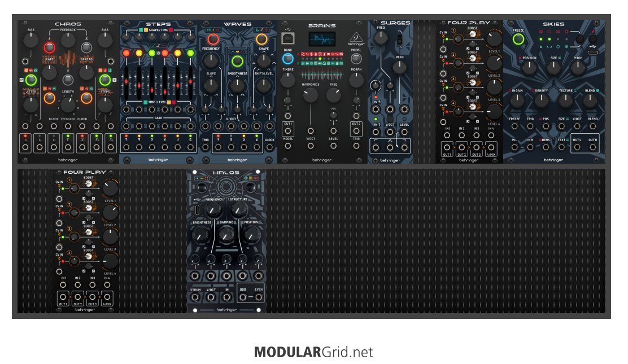Click the orange-ringed button on Waves

click(261, 40)
